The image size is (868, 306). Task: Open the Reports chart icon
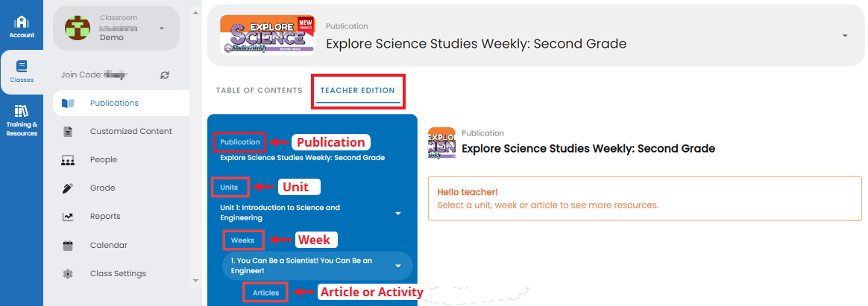68,217
